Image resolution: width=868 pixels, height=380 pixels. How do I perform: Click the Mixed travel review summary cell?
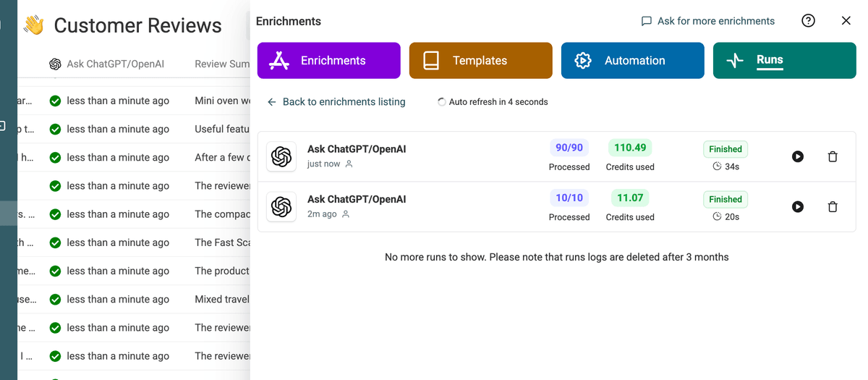(222, 299)
